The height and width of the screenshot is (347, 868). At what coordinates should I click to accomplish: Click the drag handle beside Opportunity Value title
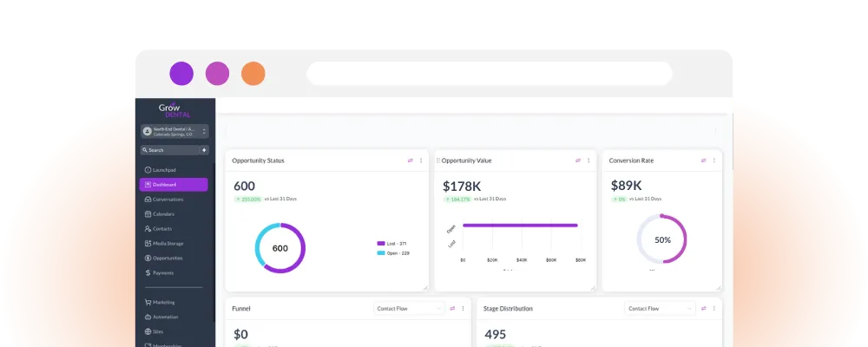click(437, 160)
